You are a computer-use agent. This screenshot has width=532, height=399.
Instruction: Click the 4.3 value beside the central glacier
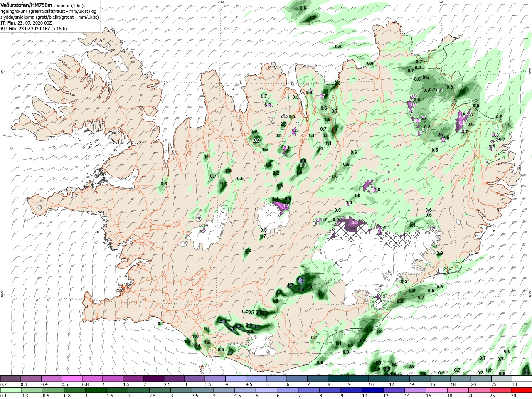(286, 206)
